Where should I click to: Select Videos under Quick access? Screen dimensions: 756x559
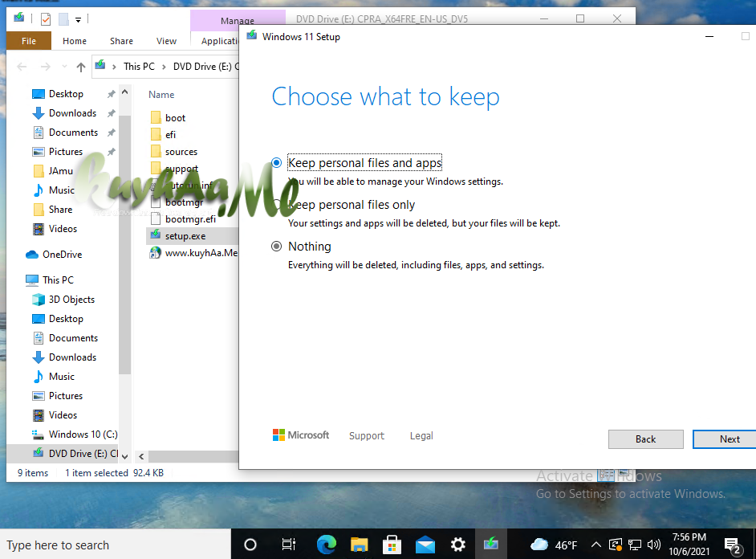coord(63,229)
